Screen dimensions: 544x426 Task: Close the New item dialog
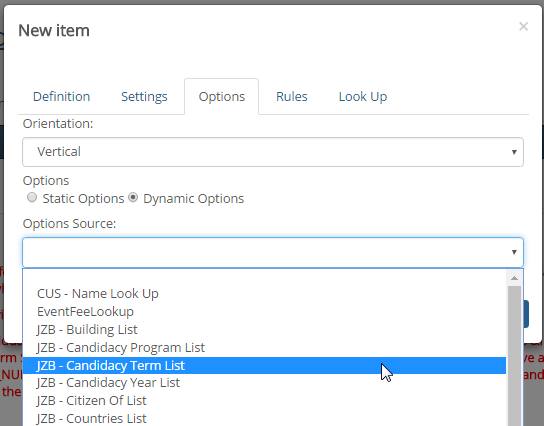(x=523, y=26)
